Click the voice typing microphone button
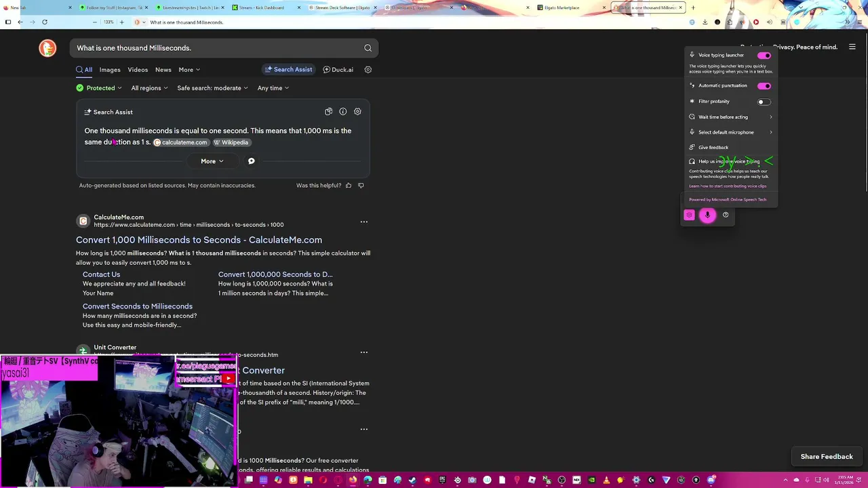Screen dimensions: 868x488 coord(707,215)
